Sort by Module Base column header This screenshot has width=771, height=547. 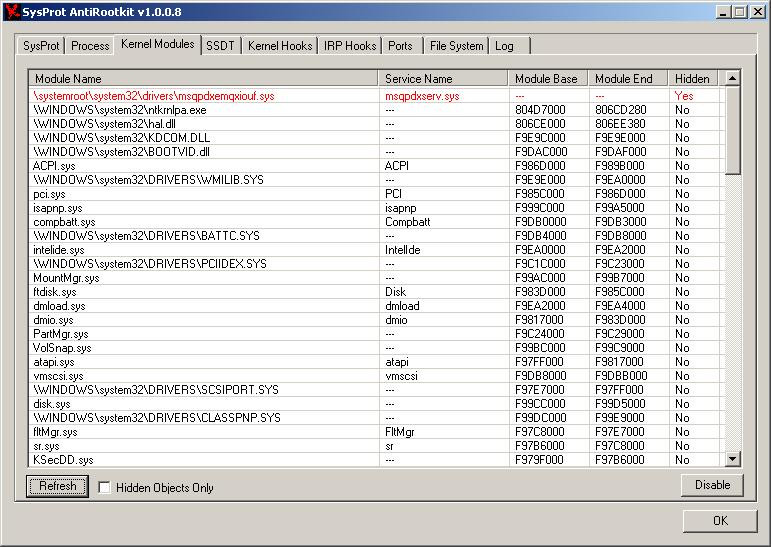tap(548, 79)
